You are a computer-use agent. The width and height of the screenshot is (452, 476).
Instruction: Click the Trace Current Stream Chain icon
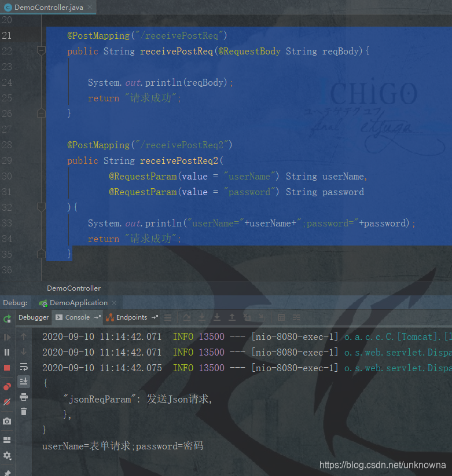[296, 317]
